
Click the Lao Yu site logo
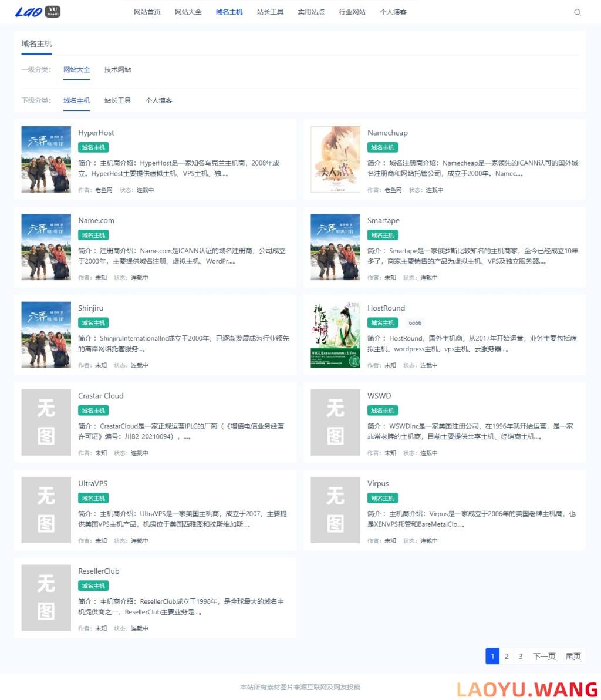(x=38, y=12)
